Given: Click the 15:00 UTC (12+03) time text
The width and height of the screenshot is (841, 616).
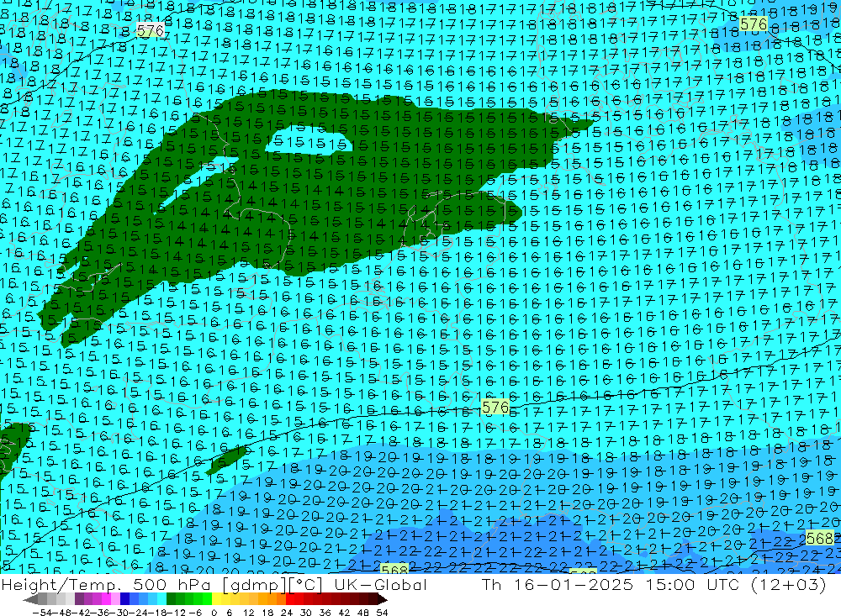Looking at the screenshot, I should pos(735,585).
